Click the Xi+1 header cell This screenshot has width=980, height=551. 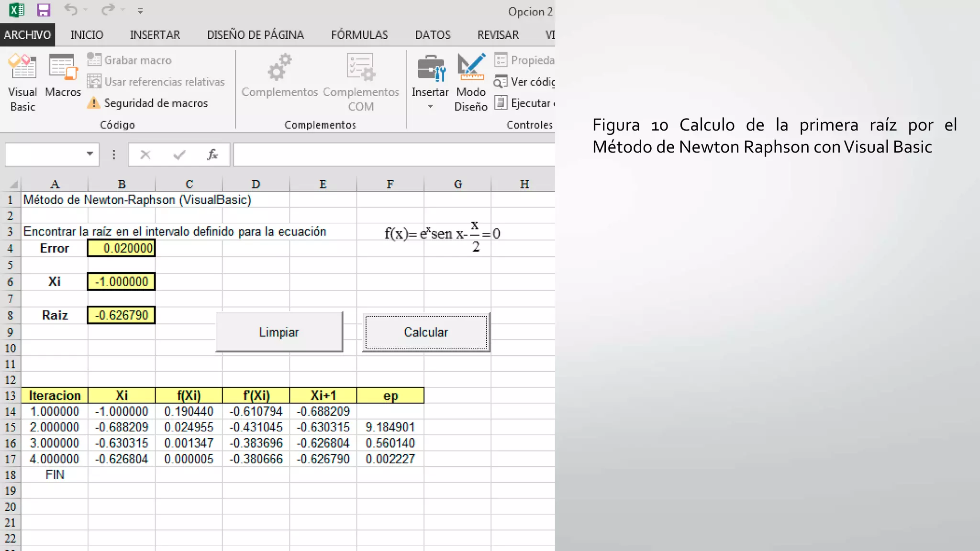point(323,396)
